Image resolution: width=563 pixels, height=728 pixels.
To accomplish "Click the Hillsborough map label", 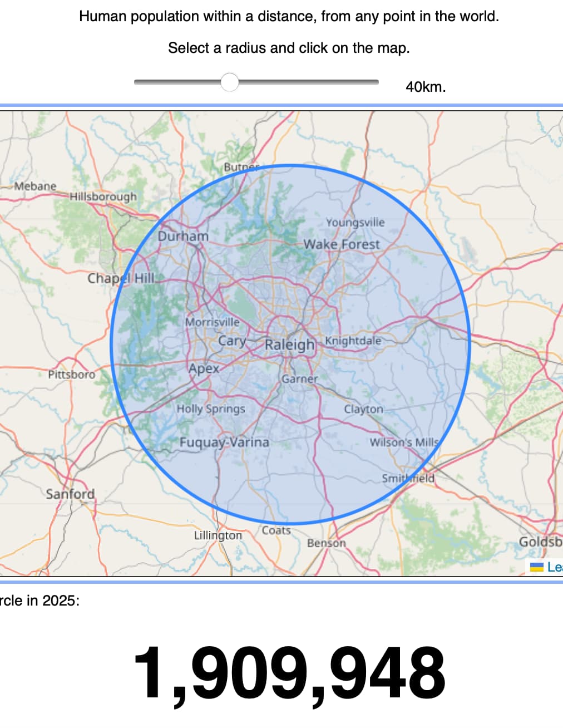I will (x=103, y=196).
